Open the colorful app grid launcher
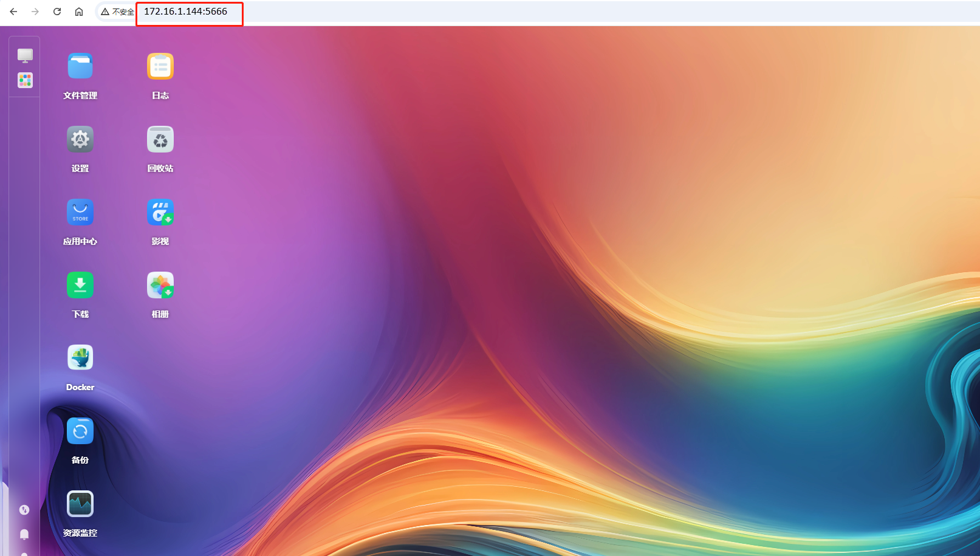Screen dimensions: 980x556 tap(25, 80)
